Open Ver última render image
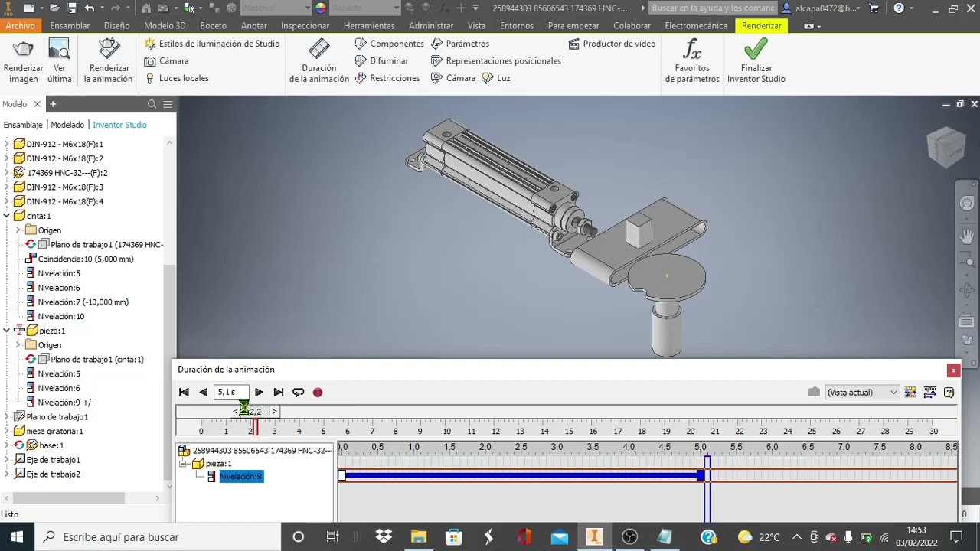 coord(59,60)
